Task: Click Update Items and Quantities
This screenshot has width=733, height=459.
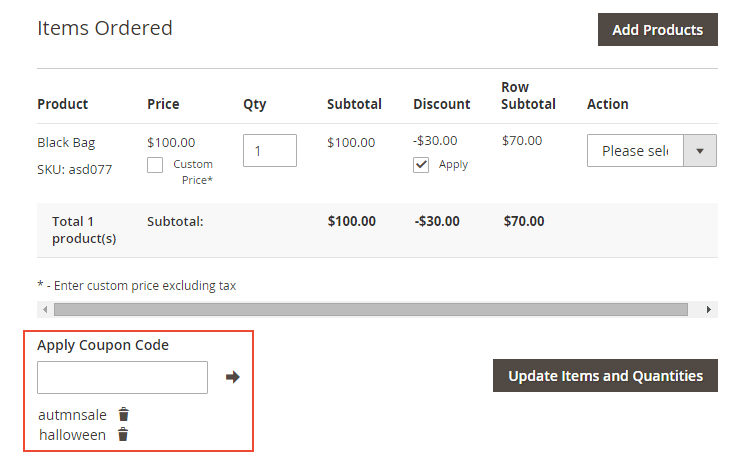Action: pyautogui.click(x=605, y=375)
